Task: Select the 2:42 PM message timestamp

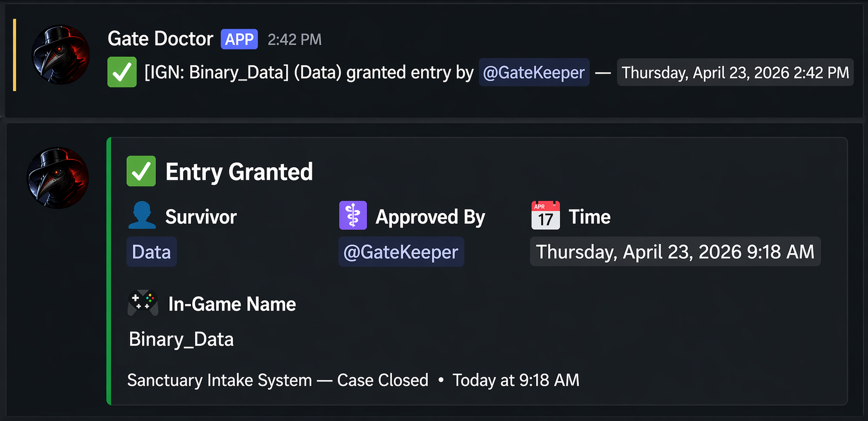Action: coord(294,40)
